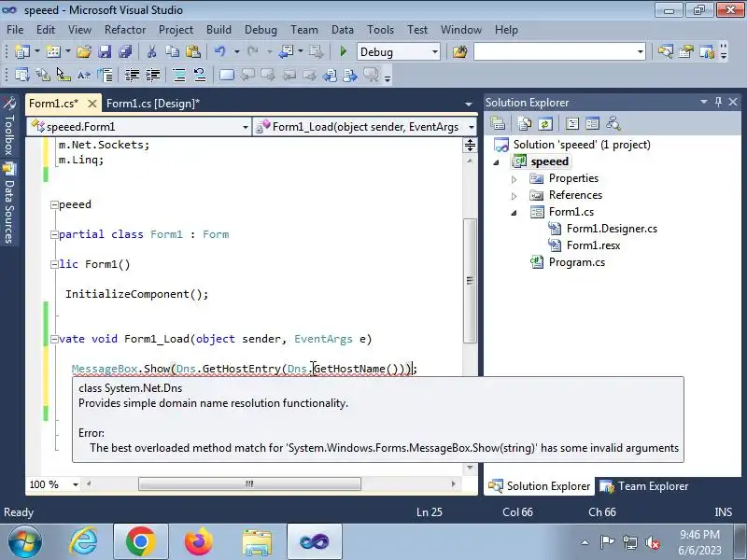Viewport: 747px width, 560px height.
Task: Collapse the Form1.cs node
Action: [514, 213]
